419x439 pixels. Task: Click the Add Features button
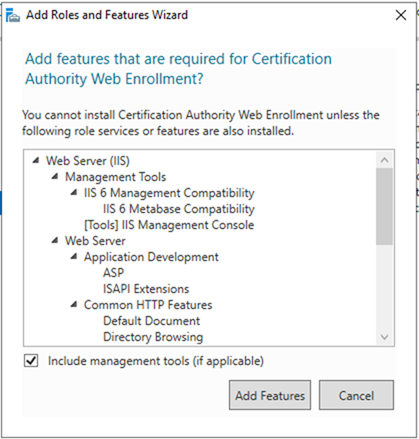pos(270,395)
